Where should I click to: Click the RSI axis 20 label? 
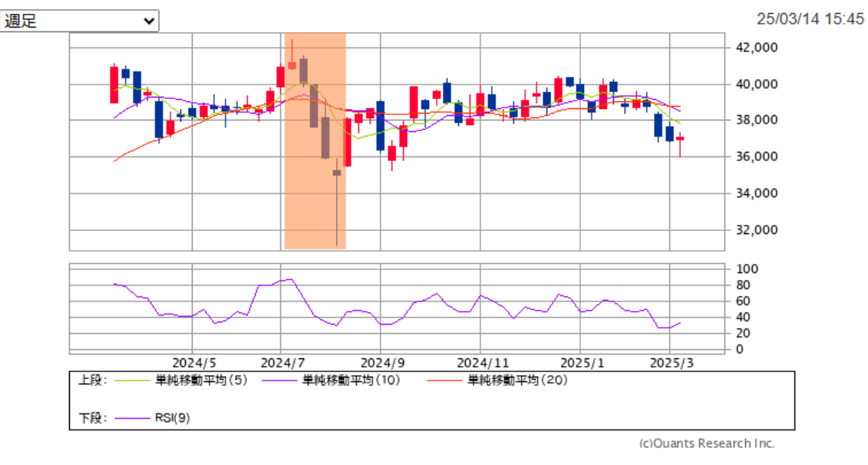[x=743, y=333]
